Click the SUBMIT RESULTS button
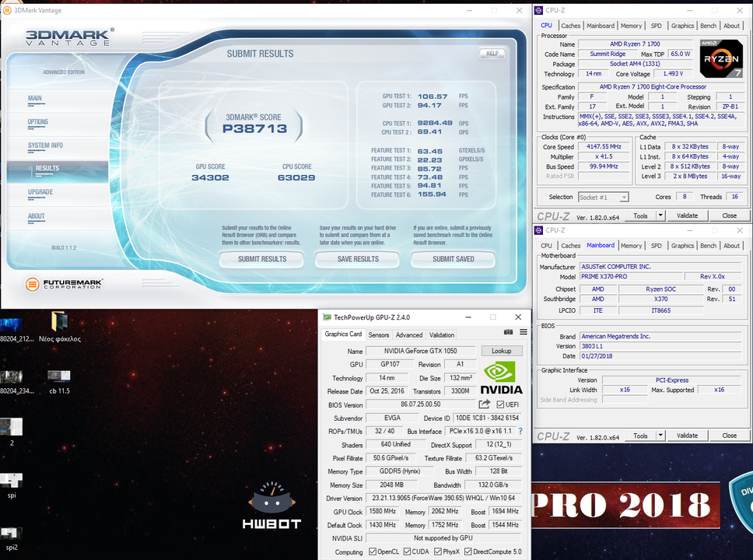 click(261, 259)
